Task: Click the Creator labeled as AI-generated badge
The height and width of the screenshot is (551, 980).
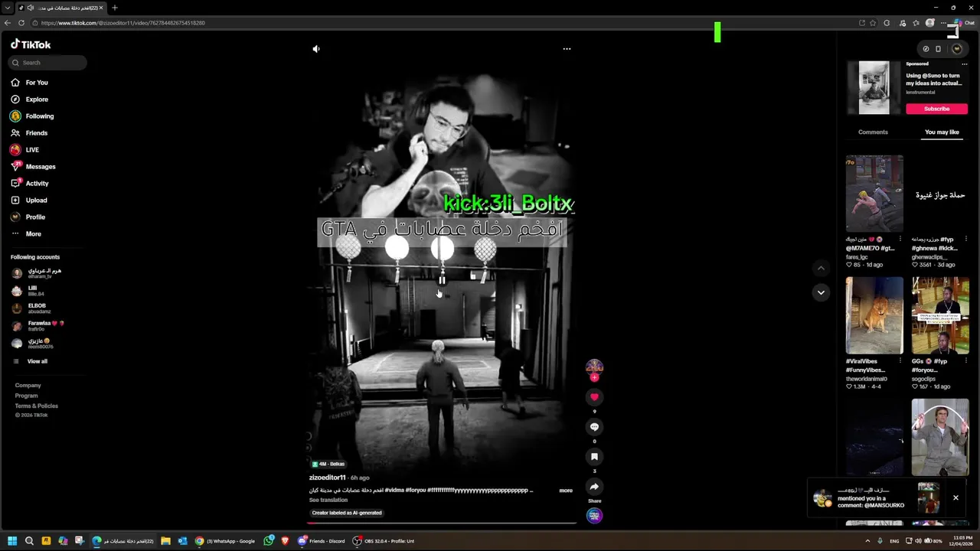Action: point(346,513)
